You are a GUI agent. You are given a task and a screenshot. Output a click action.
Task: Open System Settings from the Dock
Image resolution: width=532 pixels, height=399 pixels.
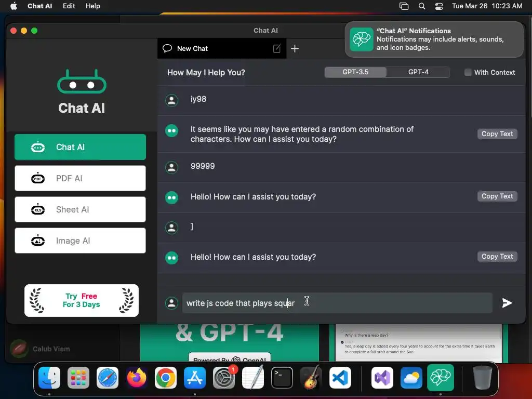224,378
